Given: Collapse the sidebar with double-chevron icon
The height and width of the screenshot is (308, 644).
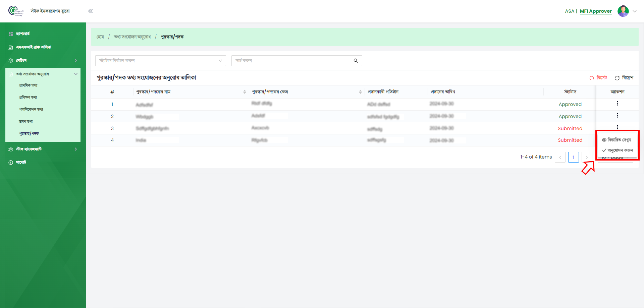Looking at the screenshot, I should click(91, 11).
